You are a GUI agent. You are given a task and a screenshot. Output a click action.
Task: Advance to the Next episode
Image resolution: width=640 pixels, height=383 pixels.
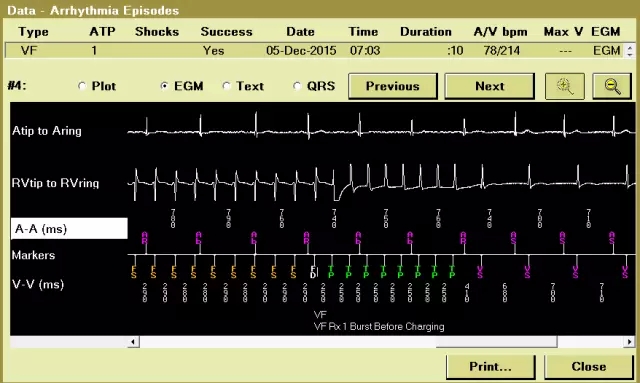click(x=489, y=86)
